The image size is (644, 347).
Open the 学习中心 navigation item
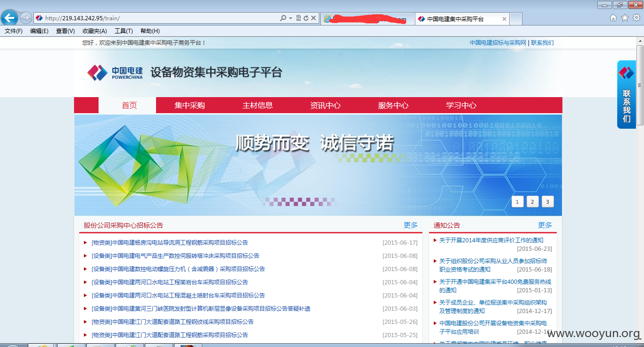[x=461, y=106]
